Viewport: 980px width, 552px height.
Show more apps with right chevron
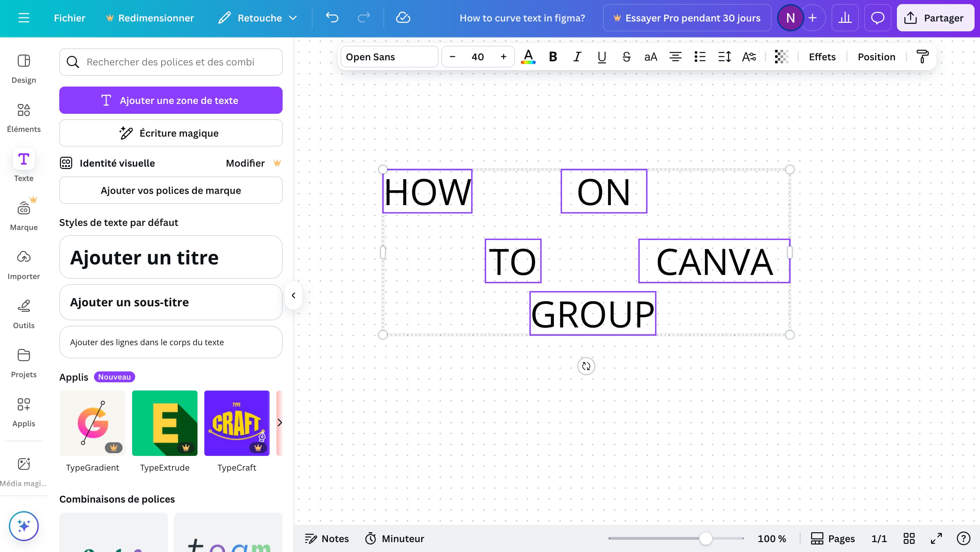point(280,423)
